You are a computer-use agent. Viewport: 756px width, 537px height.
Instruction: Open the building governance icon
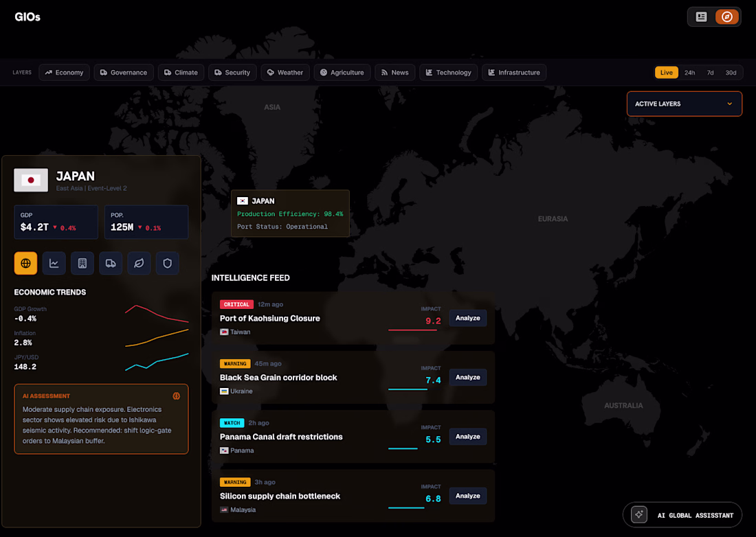tap(82, 263)
